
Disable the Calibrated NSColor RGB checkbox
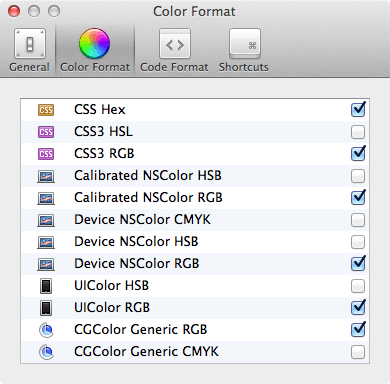[x=358, y=198]
